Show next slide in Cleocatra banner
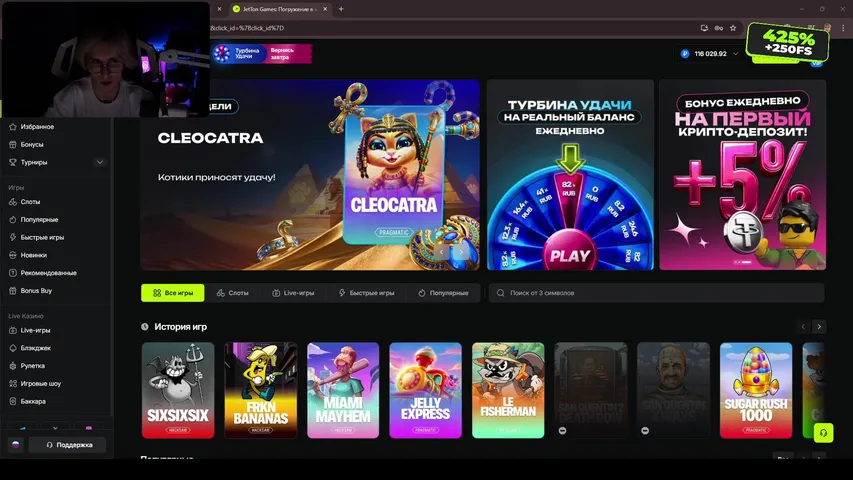This screenshot has width=853, height=480. pos(461,252)
